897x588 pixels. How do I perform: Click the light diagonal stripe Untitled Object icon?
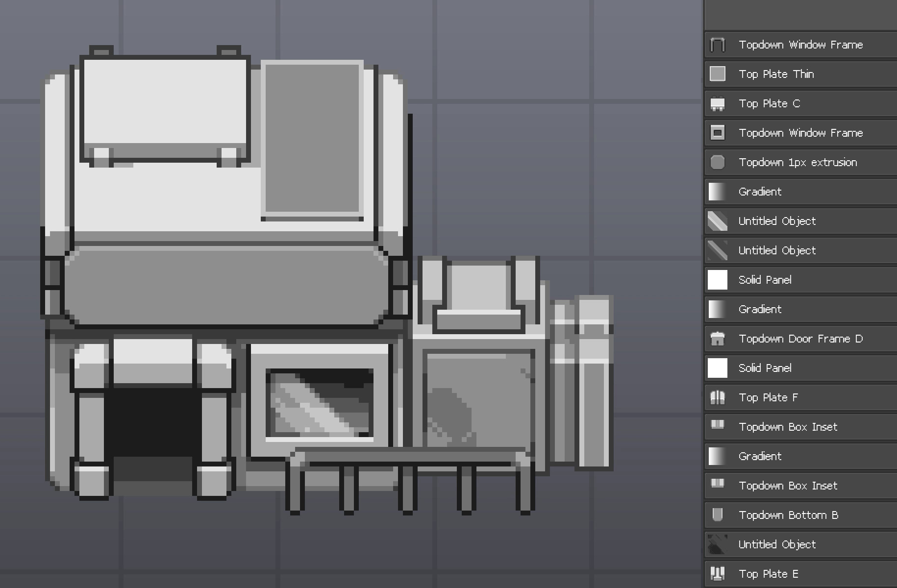point(718,221)
